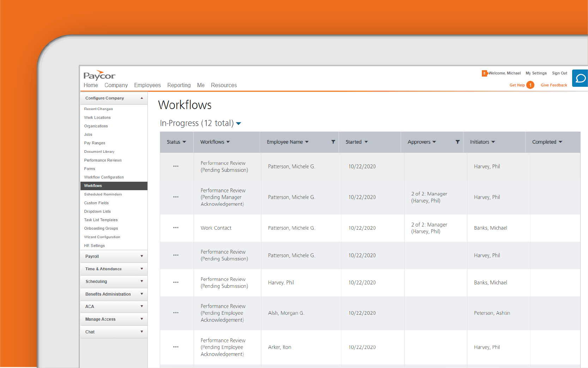Open the Workflows column sort arrow

228,142
